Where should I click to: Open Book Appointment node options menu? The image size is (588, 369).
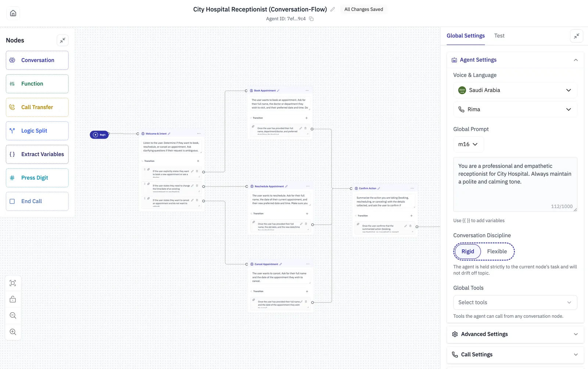click(307, 91)
